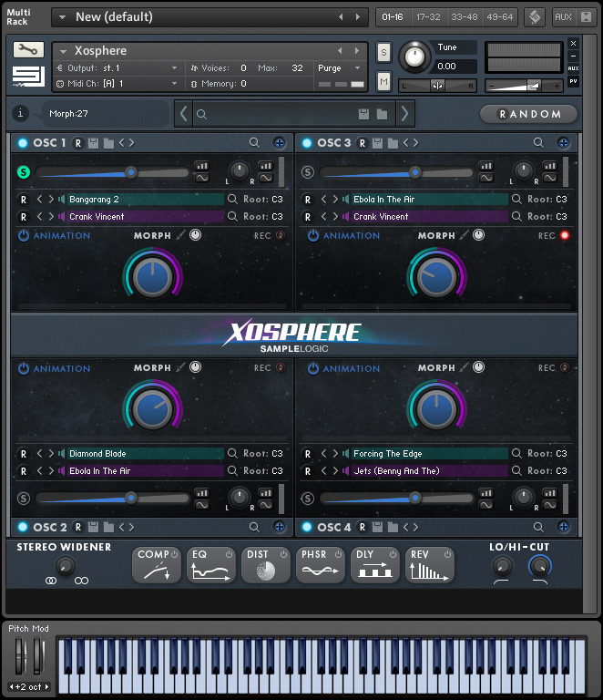Open the REV reverb effect panel
The height and width of the screenshot is (700, 603).
[430, 566]
